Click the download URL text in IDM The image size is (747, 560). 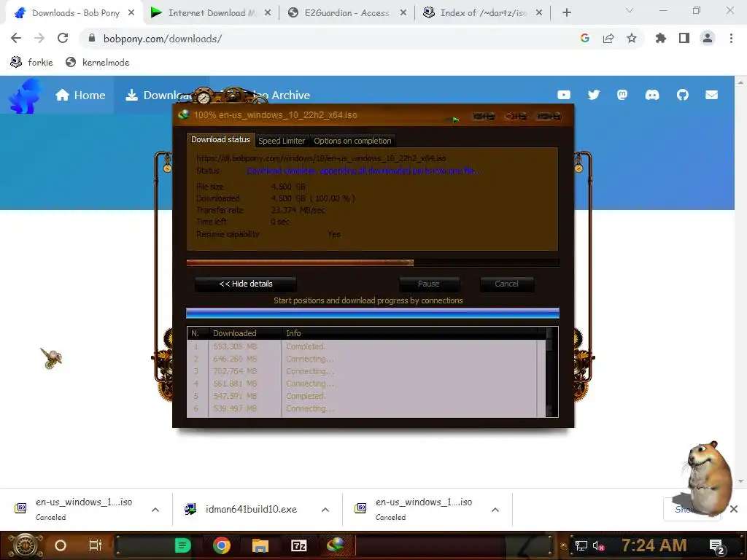[x=321, y=158]
